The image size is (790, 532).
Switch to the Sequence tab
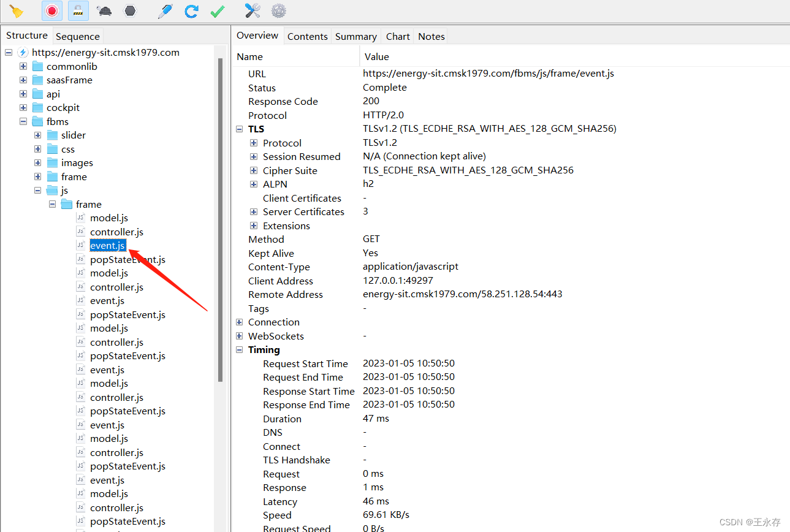point(77,36)
